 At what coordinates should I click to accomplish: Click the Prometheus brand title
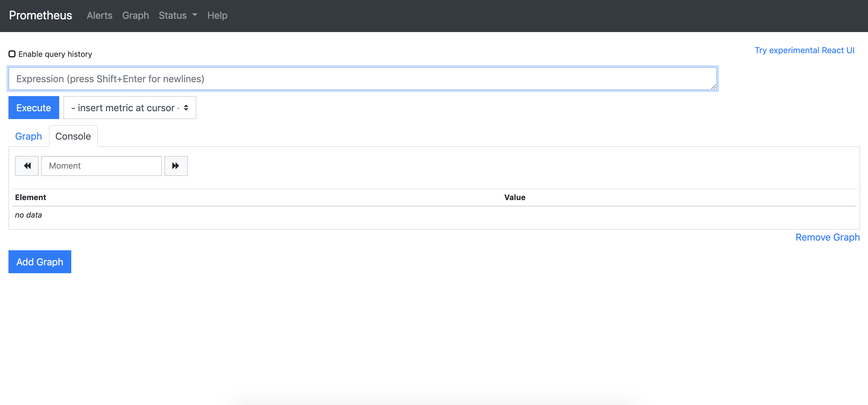pyautogui.click(x=40, y=15)
